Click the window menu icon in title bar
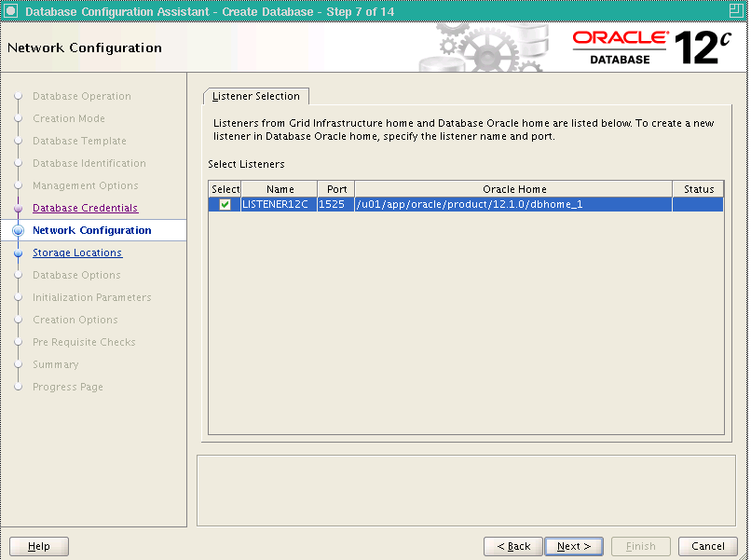 (11, 11)
